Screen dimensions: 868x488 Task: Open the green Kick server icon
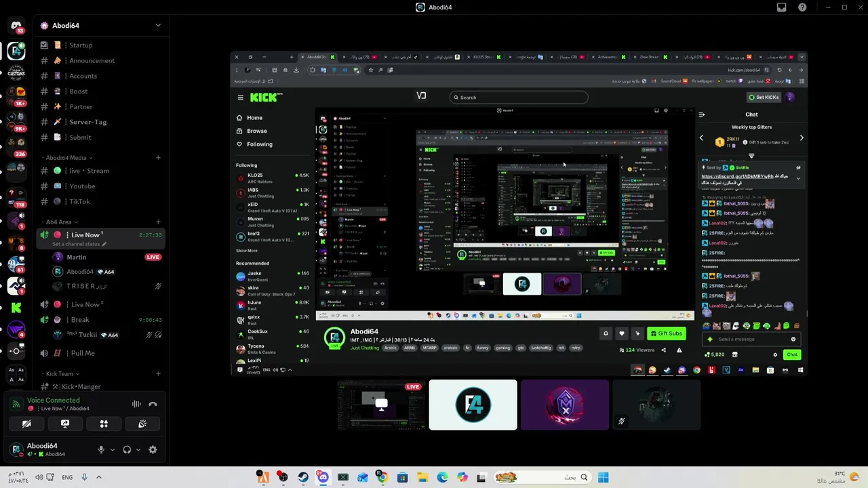16,308
